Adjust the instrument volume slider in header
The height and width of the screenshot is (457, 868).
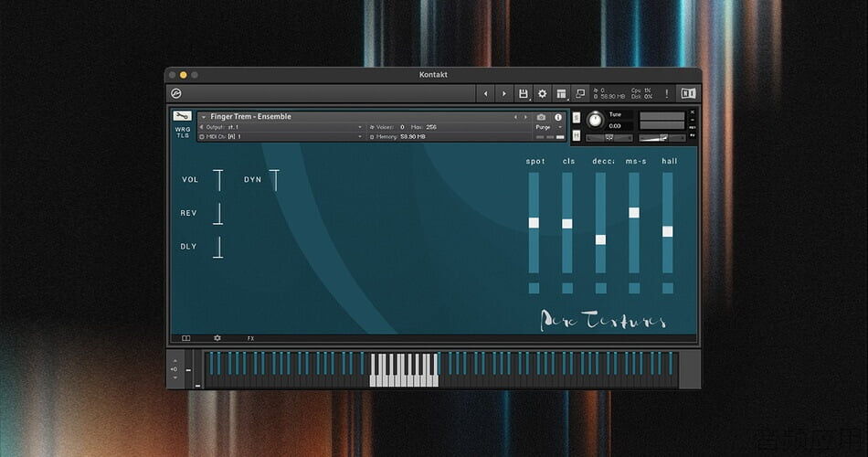(x=662, y=137)
